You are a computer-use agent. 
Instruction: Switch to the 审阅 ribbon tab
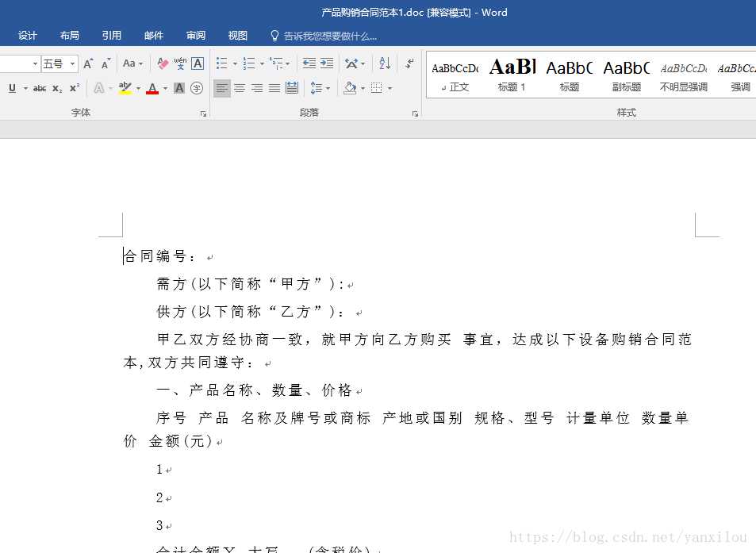[195, 35]
